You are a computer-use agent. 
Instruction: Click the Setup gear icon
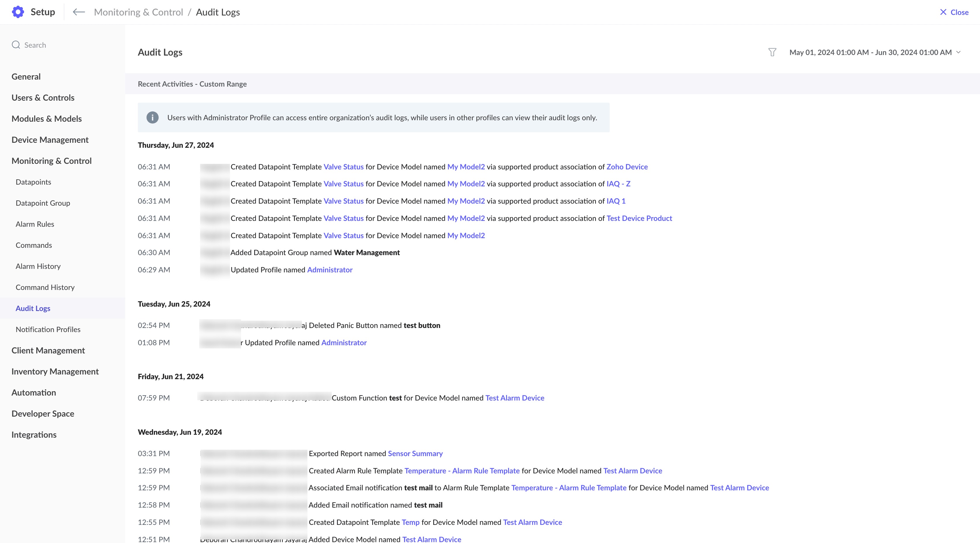18,12
